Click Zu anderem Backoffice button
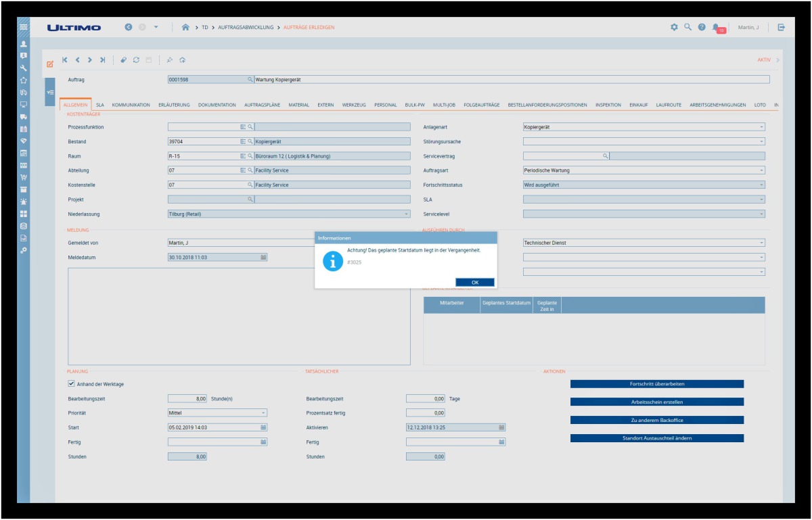Screen dimensions: 812x520 [x=657, y=420]
